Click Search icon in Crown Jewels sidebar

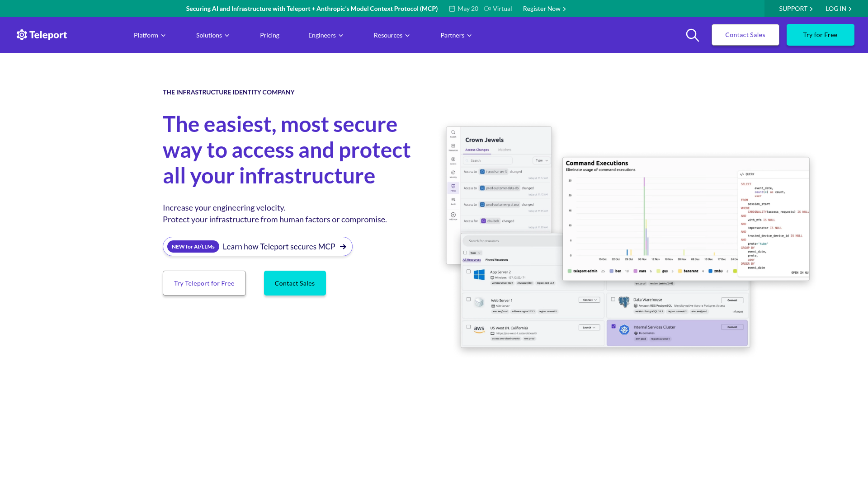point(453,133)
